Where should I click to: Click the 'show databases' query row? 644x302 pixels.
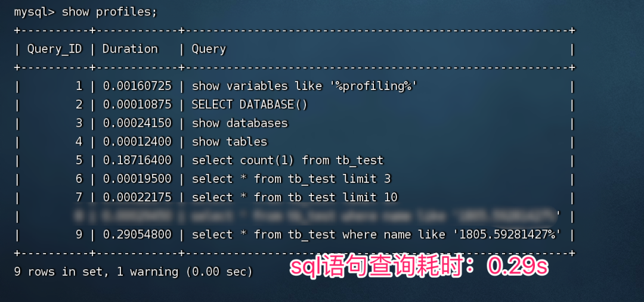click(x=240, y=123)
